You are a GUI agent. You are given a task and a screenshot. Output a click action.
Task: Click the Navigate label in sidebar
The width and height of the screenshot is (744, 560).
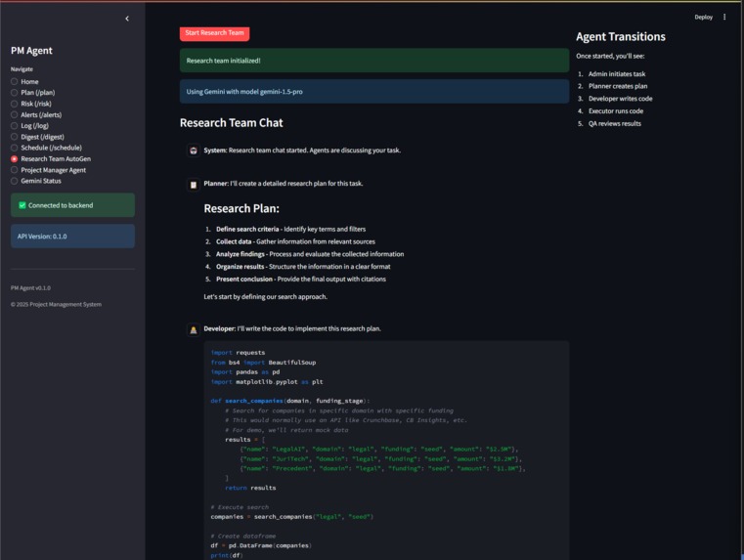tap(22, 69)
